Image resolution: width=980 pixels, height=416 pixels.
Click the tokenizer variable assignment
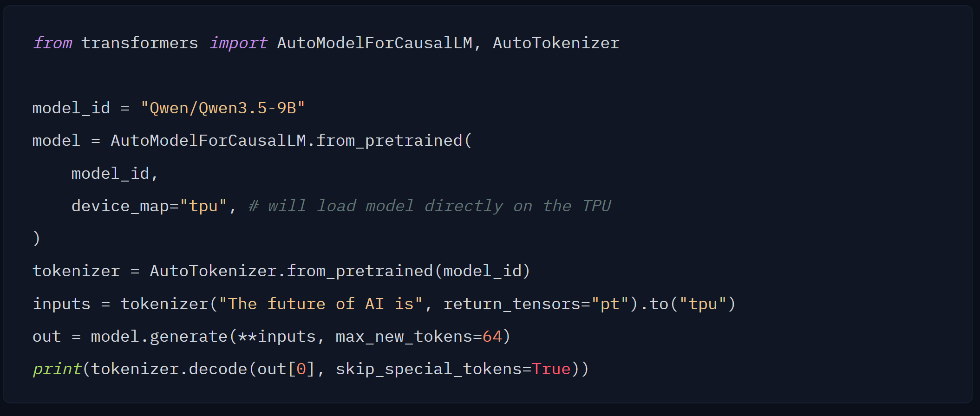coord(76,271)
